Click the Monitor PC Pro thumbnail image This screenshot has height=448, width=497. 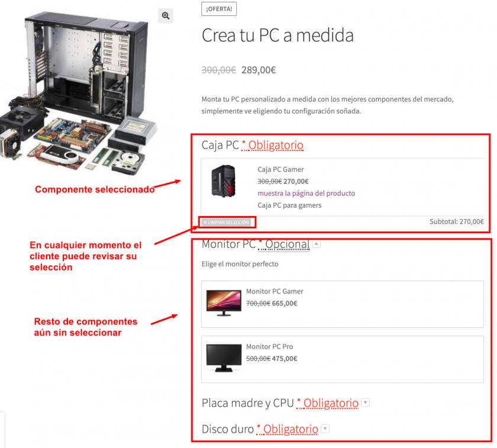[224, 358]
